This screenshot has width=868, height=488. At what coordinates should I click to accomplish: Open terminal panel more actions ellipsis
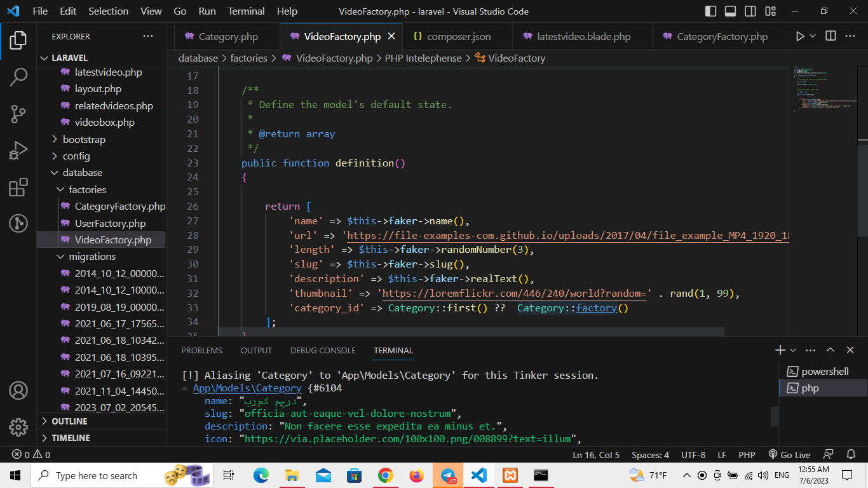(810, 350)
